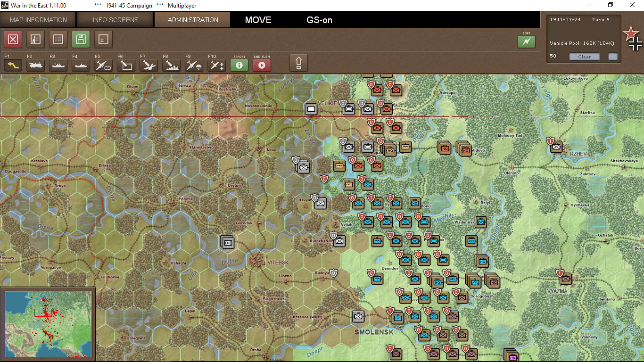This screenshot has height=362, width=644.
Task: Restore down the game window
Action: point(611,5)
